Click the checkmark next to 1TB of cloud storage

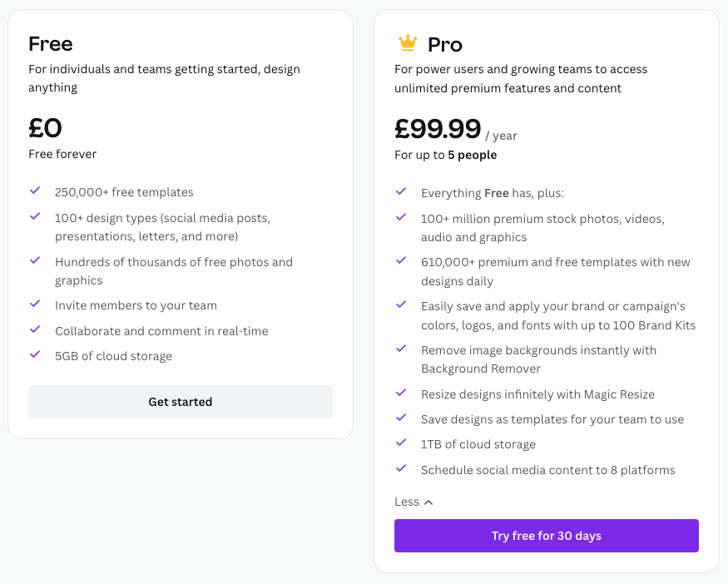click(401, 445)
